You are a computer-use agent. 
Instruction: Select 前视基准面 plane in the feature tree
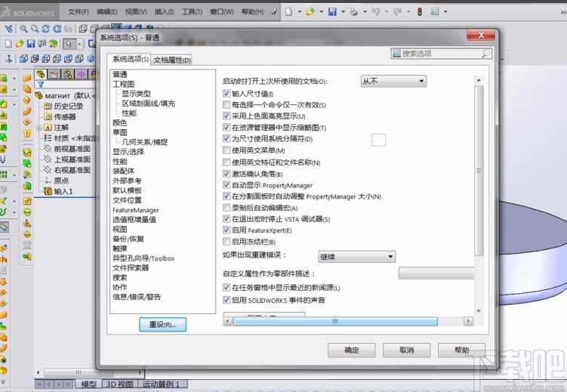72,149
